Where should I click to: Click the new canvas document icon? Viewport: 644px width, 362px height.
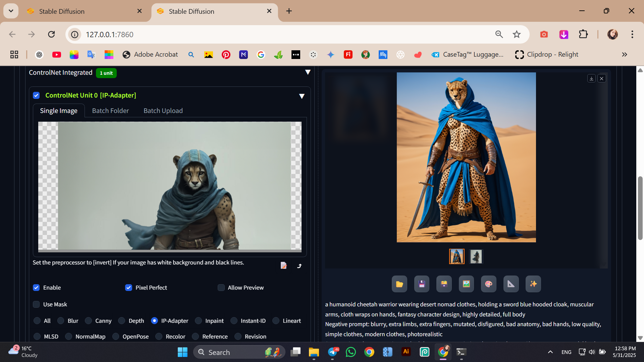click(284, 265)
